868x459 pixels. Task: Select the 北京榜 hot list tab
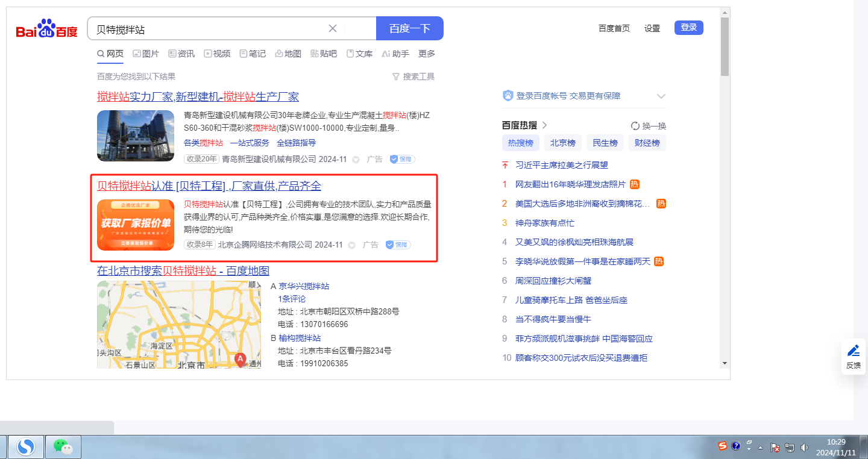pyautogui.click(x=563, y=143)
